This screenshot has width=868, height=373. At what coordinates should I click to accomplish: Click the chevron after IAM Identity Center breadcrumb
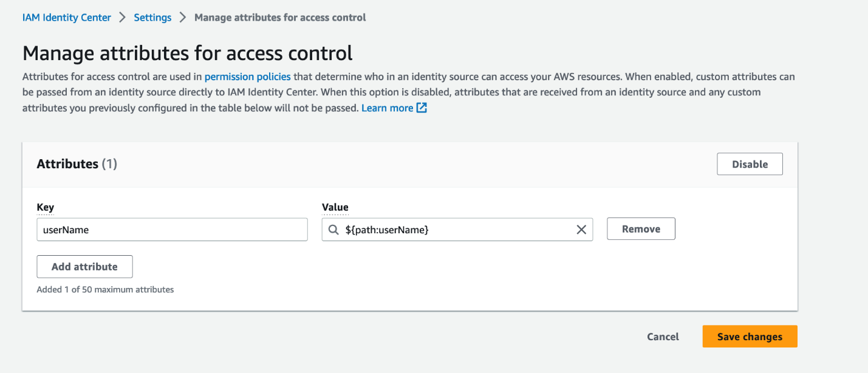121,17
